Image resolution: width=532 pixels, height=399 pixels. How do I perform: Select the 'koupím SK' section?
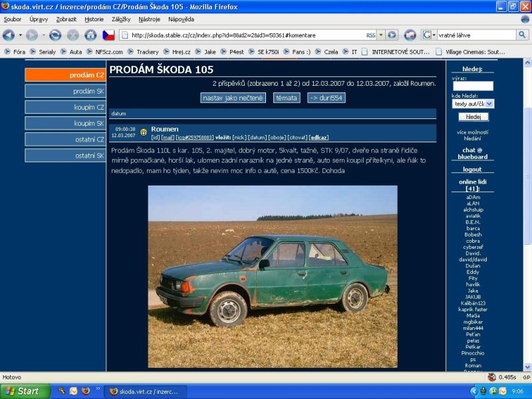tap(65, 123)
